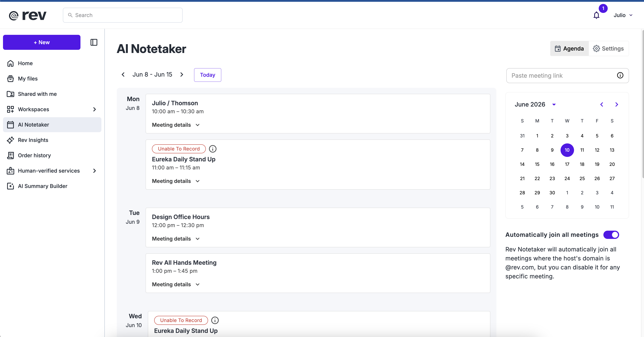Click the AI Summary Builder icon

tap(10, 186)
